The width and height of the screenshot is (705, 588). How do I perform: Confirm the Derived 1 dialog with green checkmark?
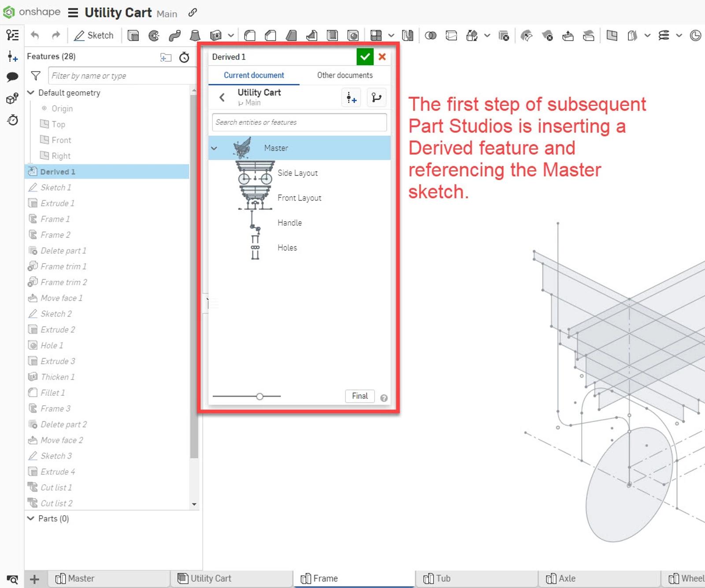(x=364, y=56)
